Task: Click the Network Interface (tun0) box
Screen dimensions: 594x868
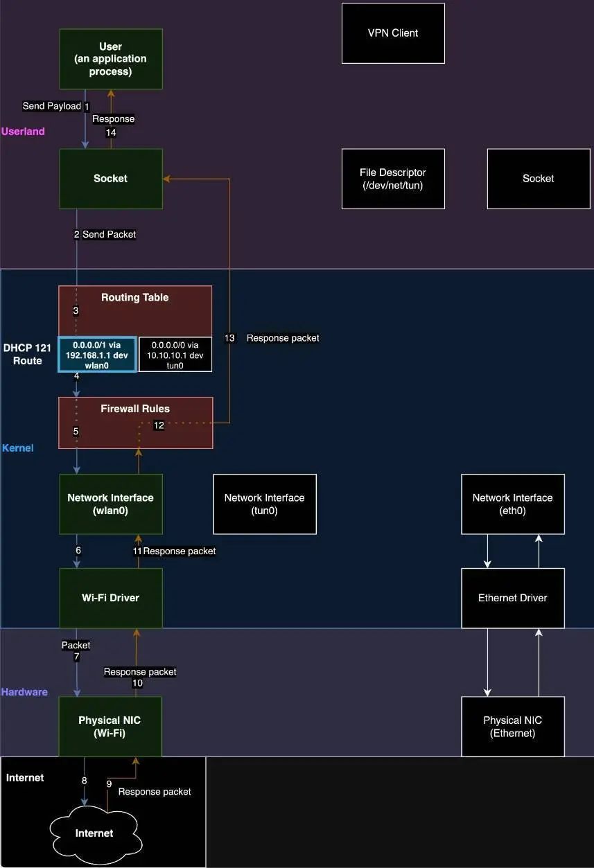Action: (265, 504)
